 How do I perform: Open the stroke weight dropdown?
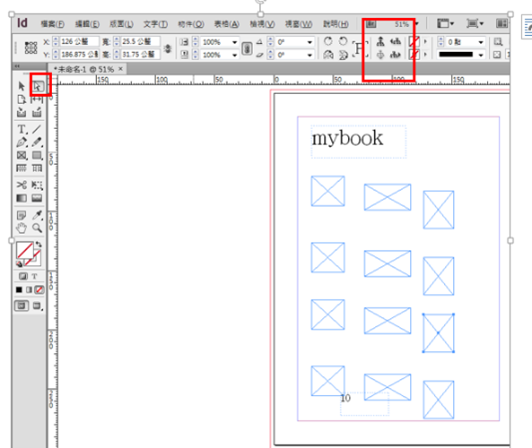coord(481,42)
